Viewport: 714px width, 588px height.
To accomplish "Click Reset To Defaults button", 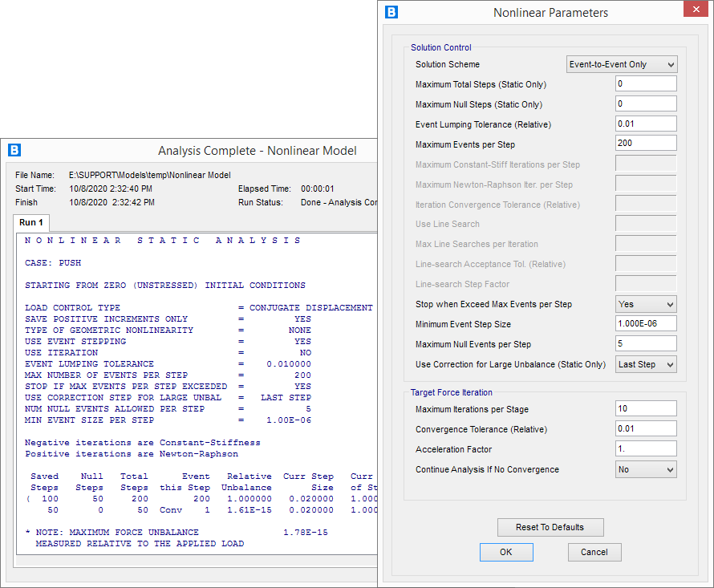I will 550,527.
